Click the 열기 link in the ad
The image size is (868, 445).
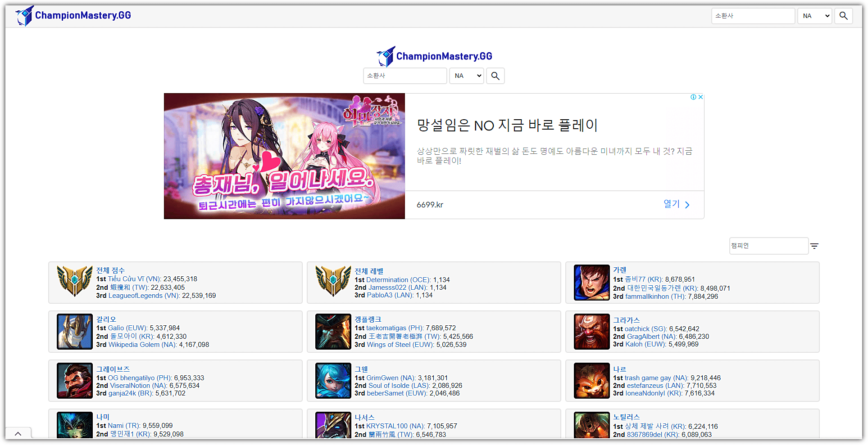click(676, 204)
